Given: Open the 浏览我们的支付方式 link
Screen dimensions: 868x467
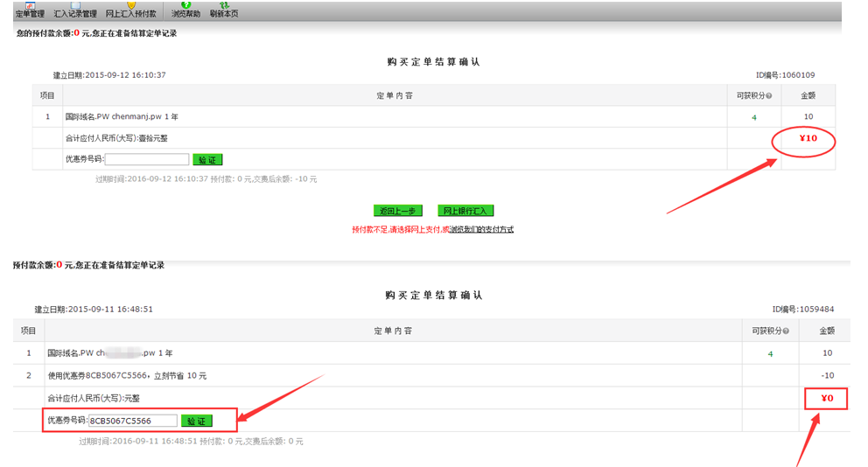Looking at the screenshot, I should click(481, 229).
